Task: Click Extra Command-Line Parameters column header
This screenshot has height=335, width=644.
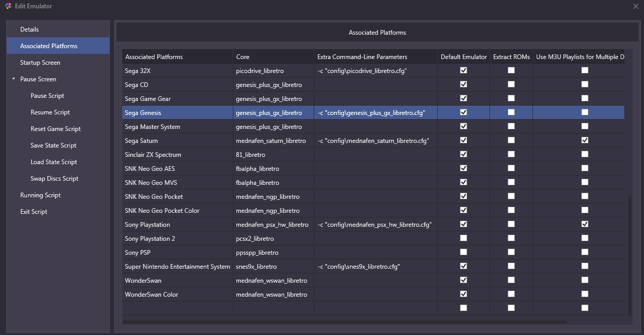Action: tap(375, 57)
